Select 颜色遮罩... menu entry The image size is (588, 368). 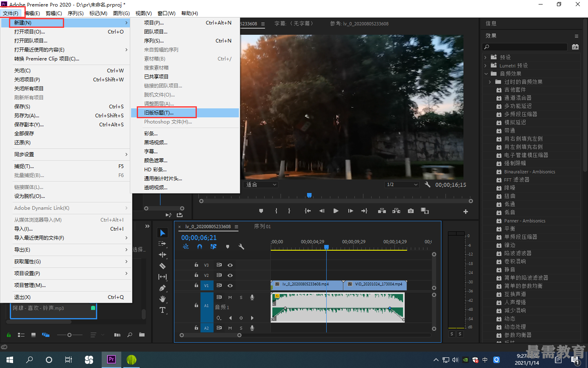click(x=185, y=160)
